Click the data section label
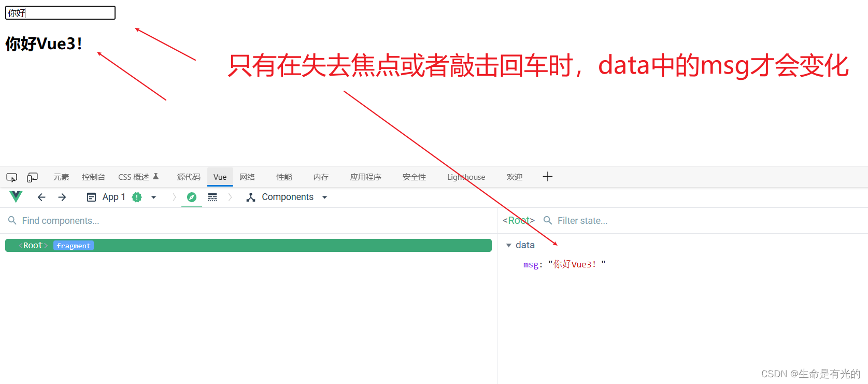Image resolution: width=868 pixels, height=384 pixels. (x=525, y=245)
